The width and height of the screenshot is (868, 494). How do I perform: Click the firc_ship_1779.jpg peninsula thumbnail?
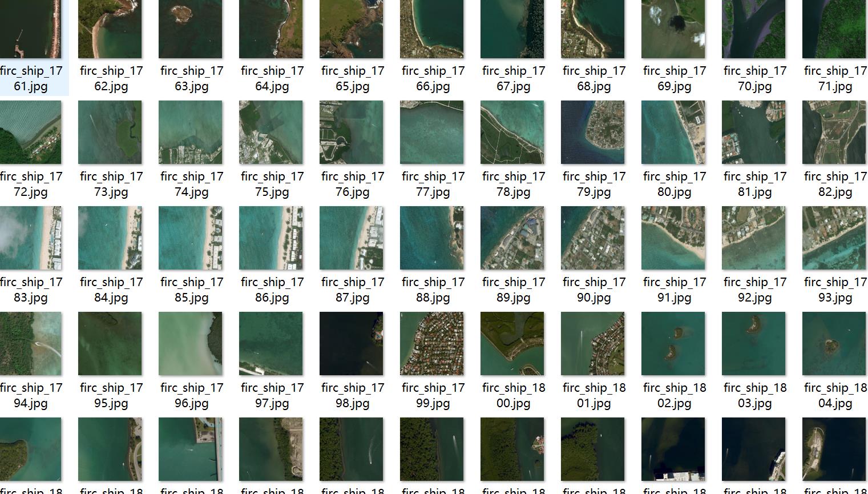[x=593, y=132]
